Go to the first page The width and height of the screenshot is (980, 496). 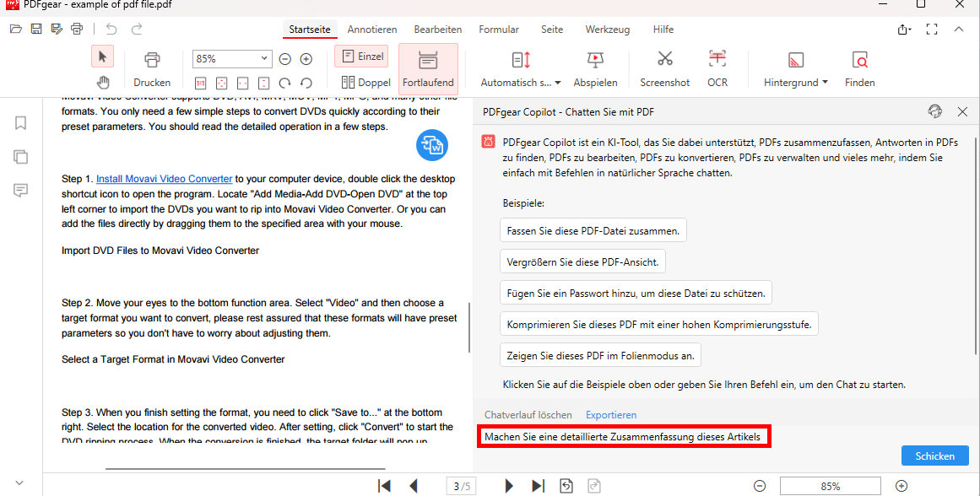(x=384, y=486)
